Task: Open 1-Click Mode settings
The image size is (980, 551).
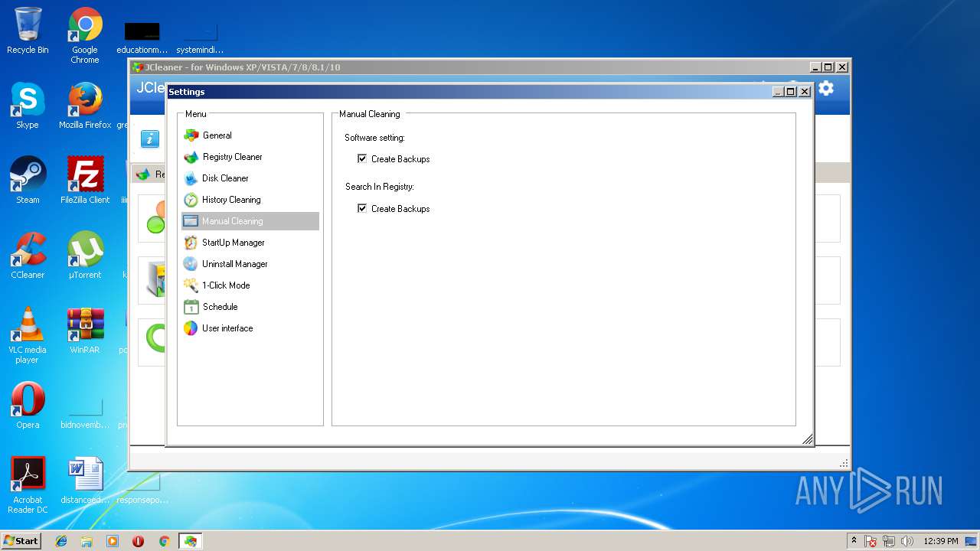Action: tap(250, 285)
